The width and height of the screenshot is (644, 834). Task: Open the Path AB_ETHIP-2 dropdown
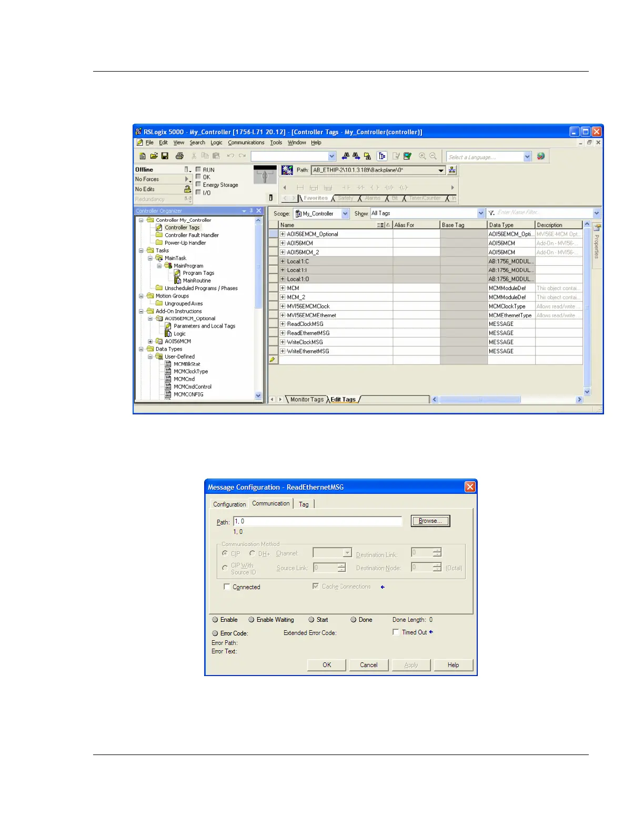click(x=441, y=170)
